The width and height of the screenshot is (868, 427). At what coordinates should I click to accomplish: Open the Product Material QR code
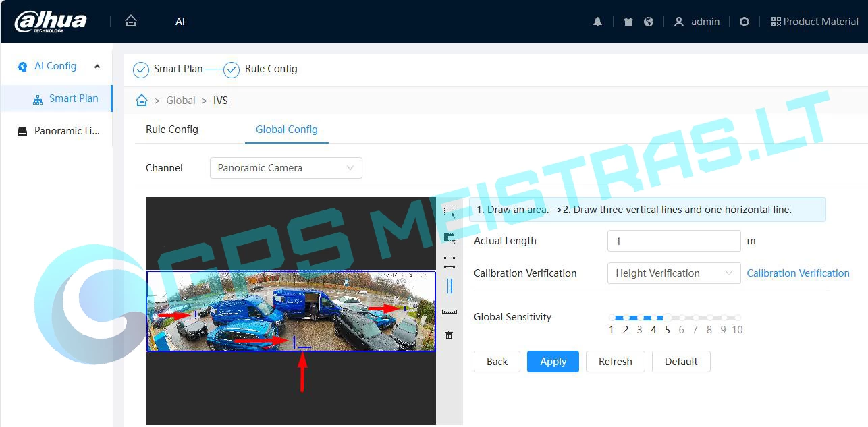[815, 22]
